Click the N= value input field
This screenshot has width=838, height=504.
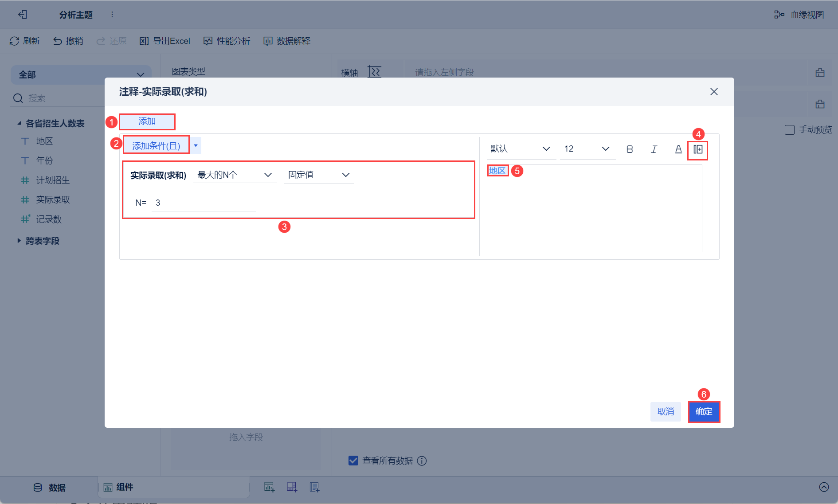point(204,203)
